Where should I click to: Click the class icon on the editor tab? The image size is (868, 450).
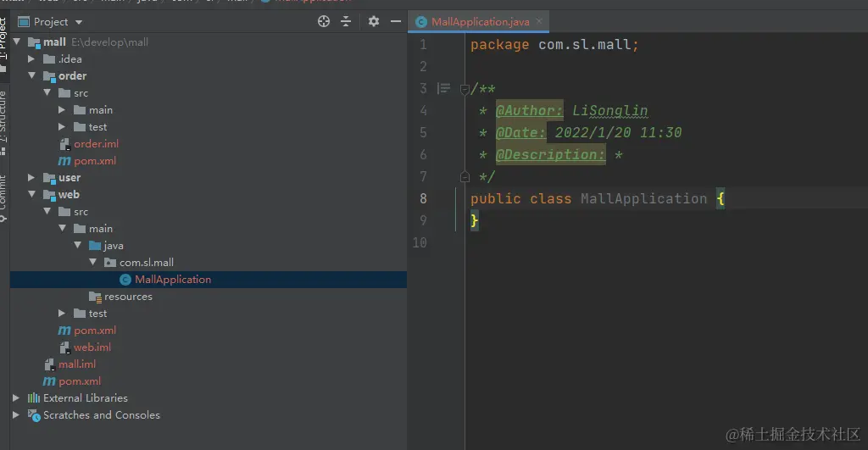(421, 21)
